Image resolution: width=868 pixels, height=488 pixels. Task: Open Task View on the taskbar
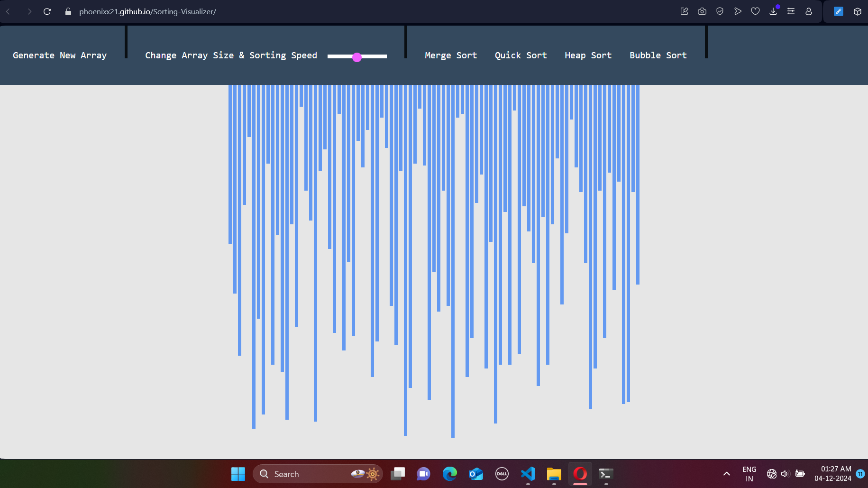tap(398, 474)
